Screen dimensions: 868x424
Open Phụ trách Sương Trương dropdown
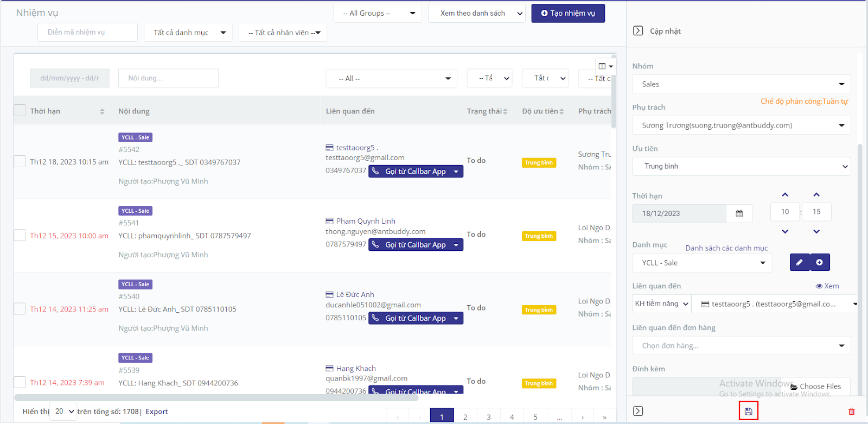pyautogui.click(x=741, y=125)
